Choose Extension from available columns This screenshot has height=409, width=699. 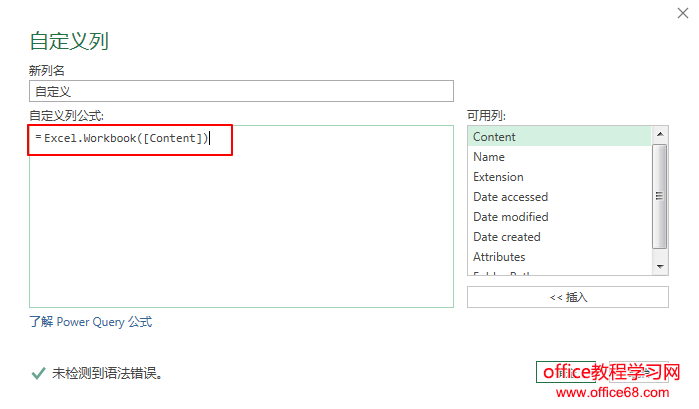tap(498, 177)
